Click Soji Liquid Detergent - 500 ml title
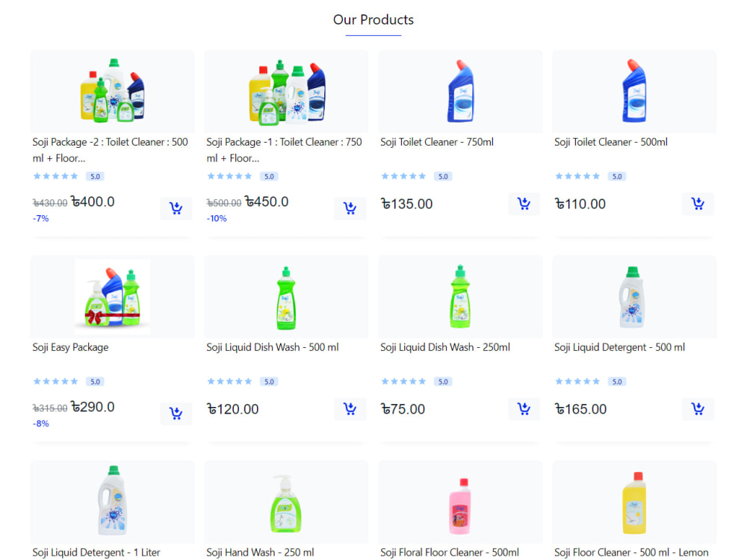Image resolution: width=747 pixels, height=560 pixels. tap(619, 347)
